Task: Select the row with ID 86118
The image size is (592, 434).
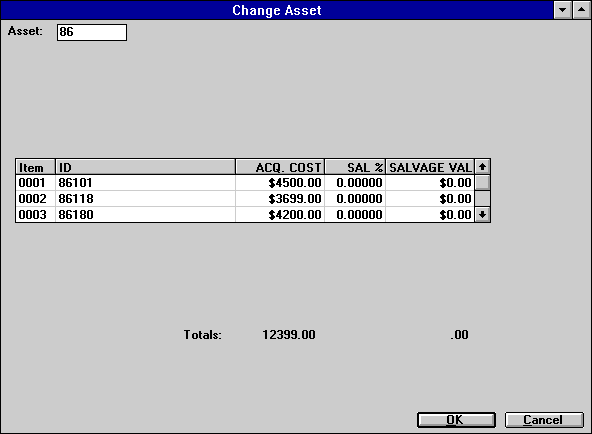Action: click(x=245, y=199)
